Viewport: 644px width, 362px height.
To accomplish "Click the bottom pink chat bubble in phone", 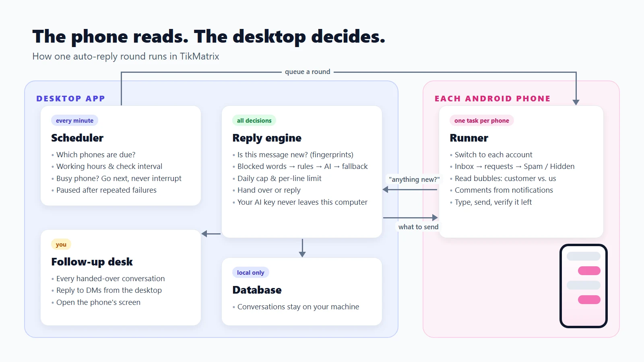I will coord(589,300).
